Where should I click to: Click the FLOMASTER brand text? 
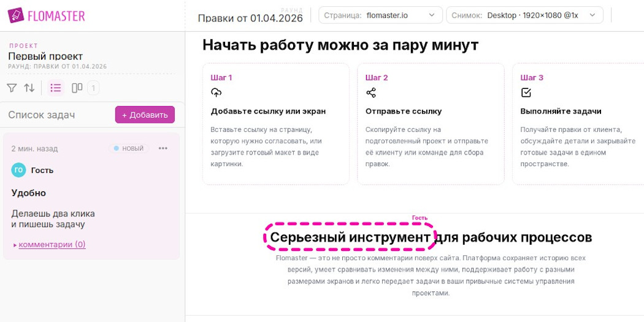pyautogui.click(x=56, y=15)
